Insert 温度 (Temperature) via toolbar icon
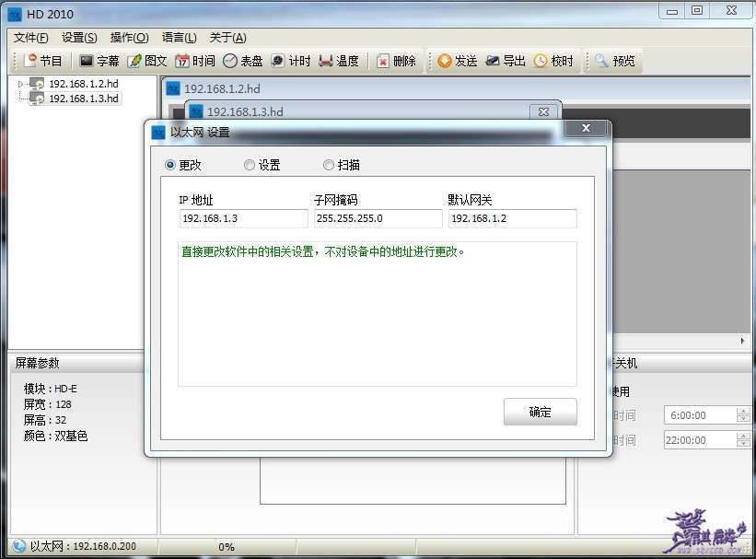 click(326, 61)
